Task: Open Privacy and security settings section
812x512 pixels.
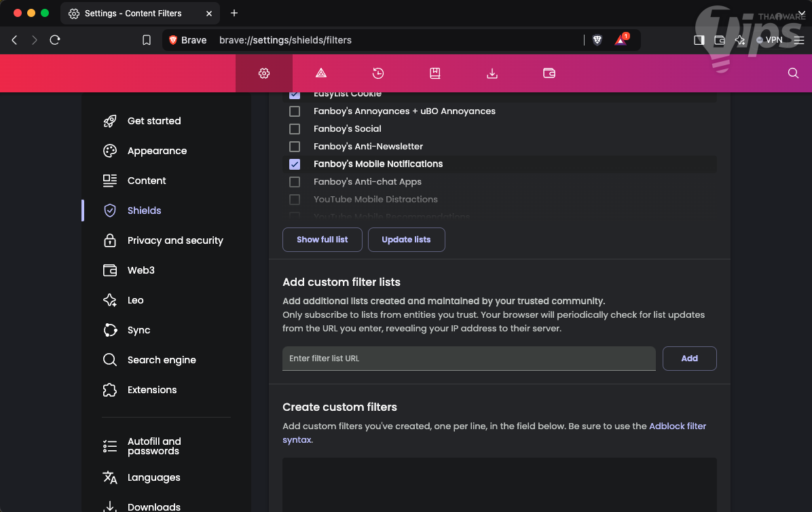Action: [x=174, y=240]
